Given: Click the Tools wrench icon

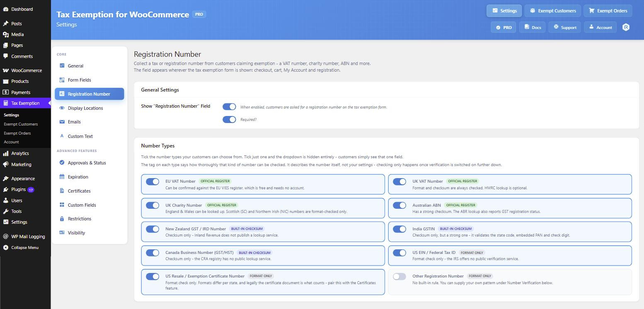Looking at the screenshot, I should 5,211.
